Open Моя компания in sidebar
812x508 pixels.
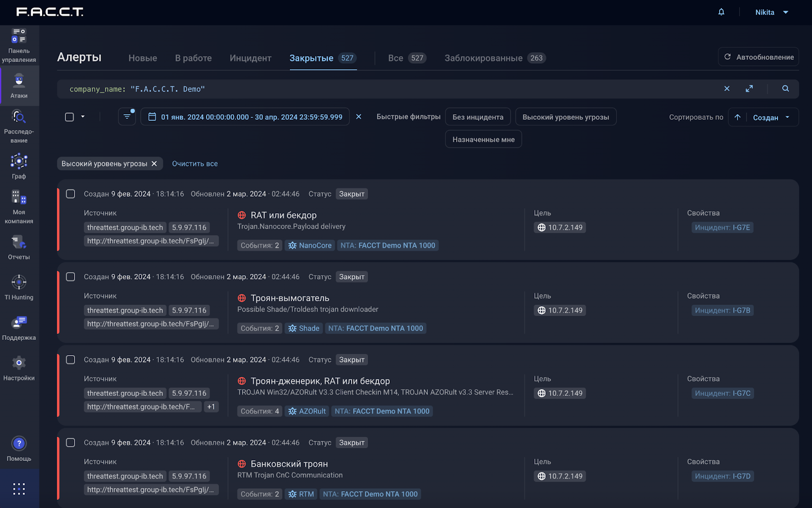19,207
